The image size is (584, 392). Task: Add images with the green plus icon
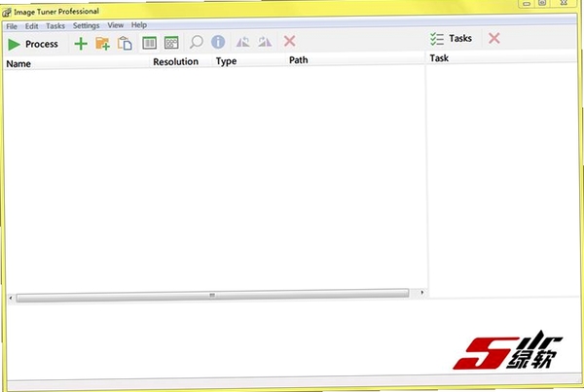81,44
